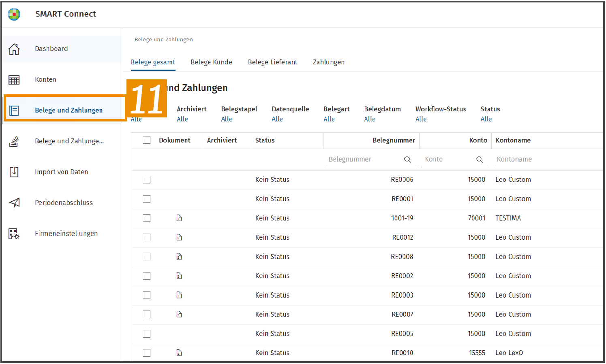Click the Periodenabschluss paper plane icon

14,202
